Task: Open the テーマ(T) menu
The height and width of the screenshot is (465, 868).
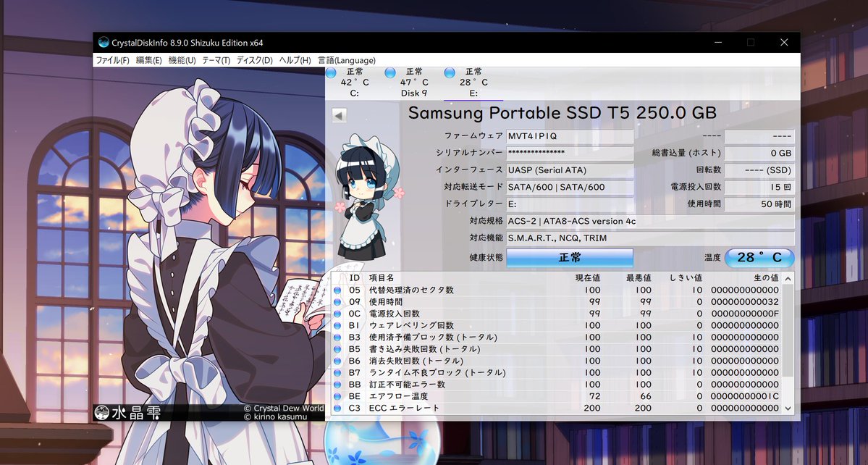Action: [x=216, y=60]
